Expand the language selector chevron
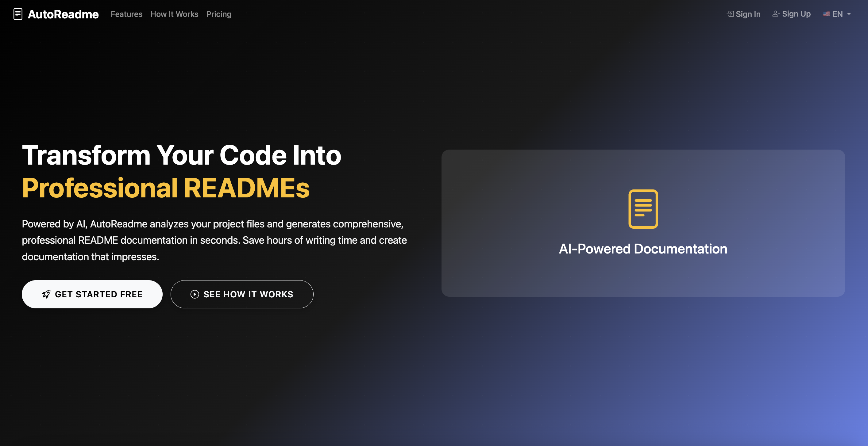The image size is (868, 446). click(x=848, y=14)
